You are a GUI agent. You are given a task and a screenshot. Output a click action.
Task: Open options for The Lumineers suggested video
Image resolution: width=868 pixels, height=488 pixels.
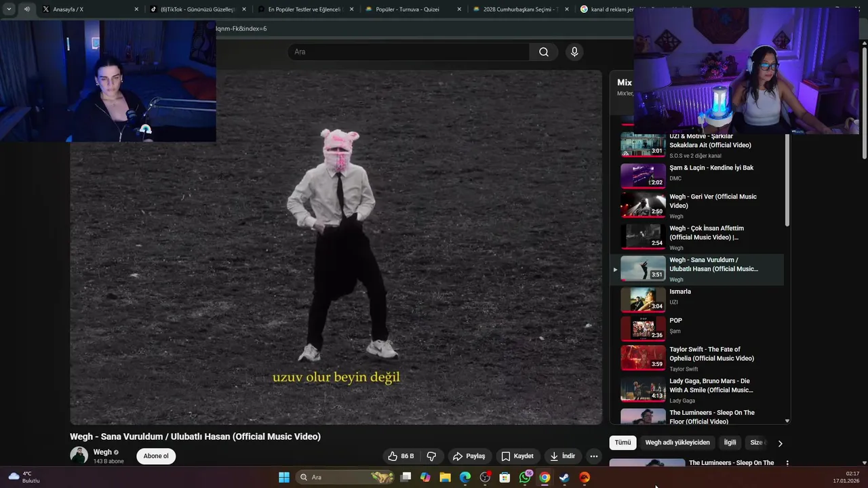coord(787,463)
